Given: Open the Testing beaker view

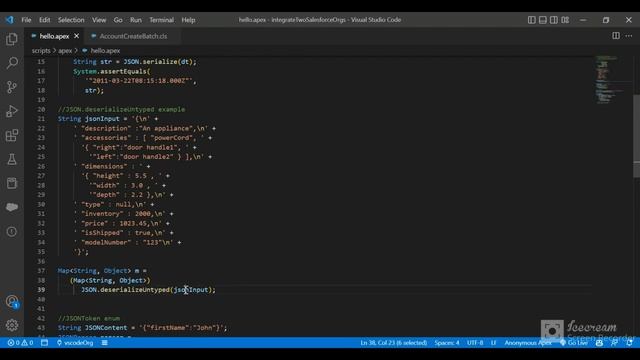Looking at the screenshot, I should pos(12,159).
